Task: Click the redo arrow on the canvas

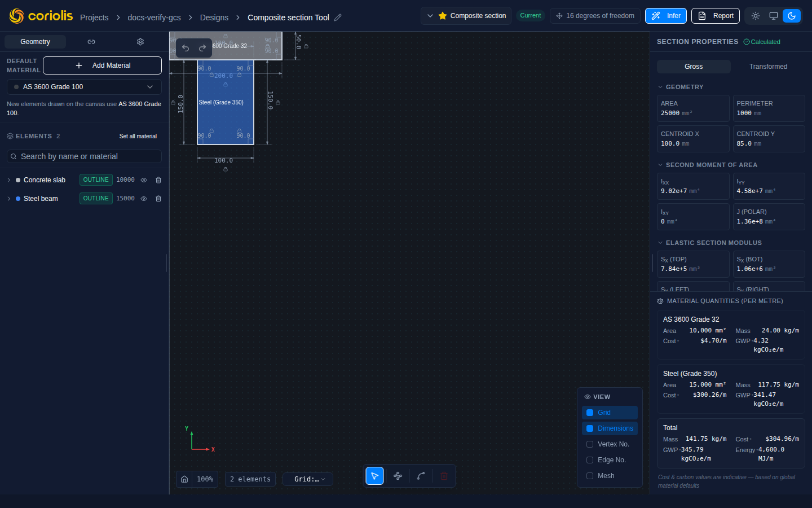Action: tap(202, 48)
